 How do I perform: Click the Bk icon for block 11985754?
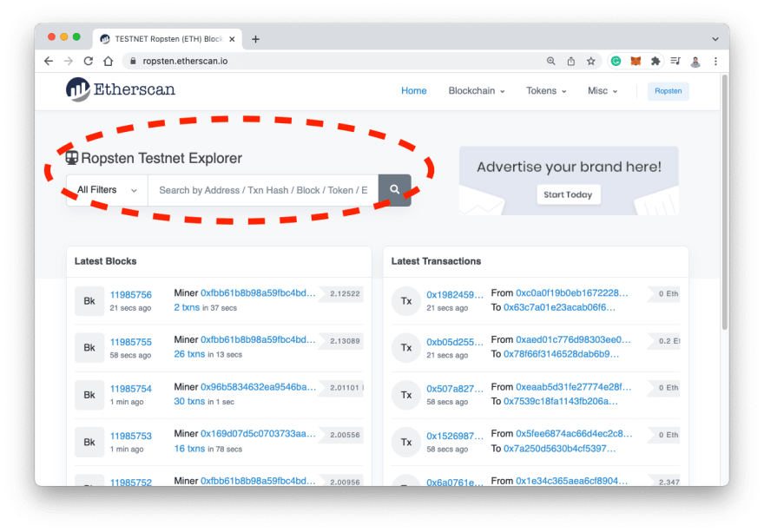click(x=89, y=395)
